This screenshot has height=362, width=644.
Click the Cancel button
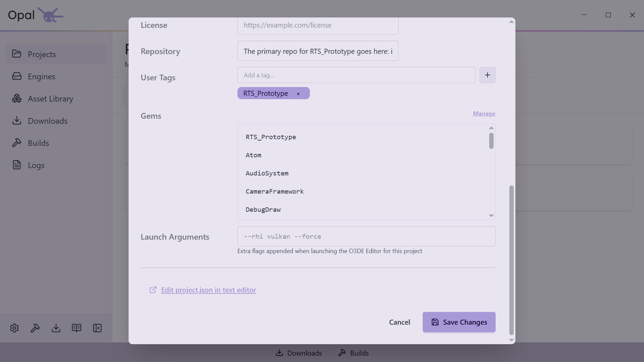coord(400,322)
